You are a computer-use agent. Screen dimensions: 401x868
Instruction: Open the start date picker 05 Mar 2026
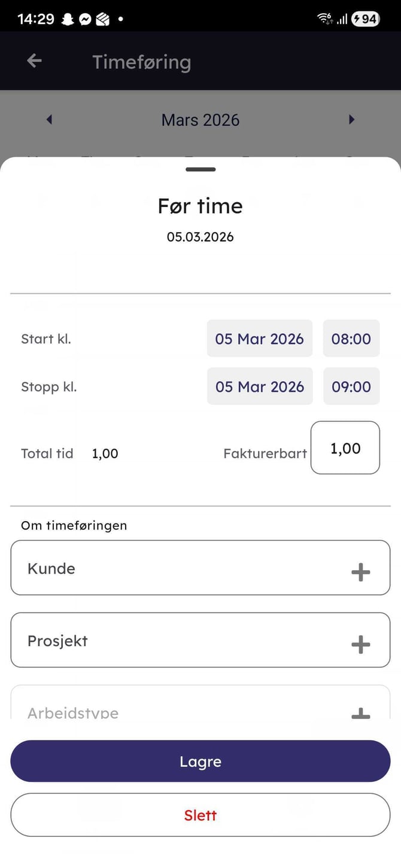coord(259,339)
